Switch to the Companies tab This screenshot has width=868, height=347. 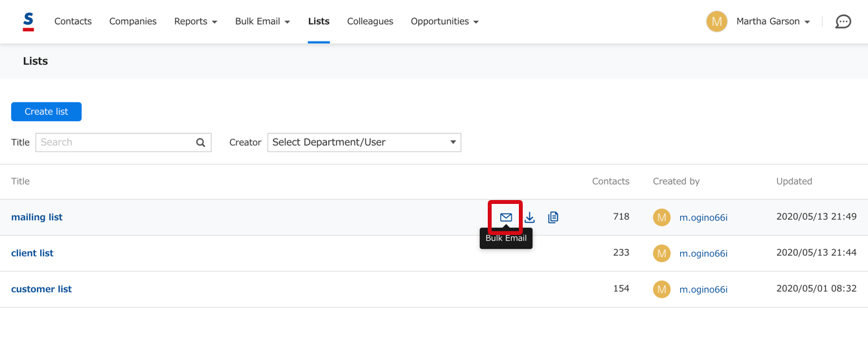133,21
